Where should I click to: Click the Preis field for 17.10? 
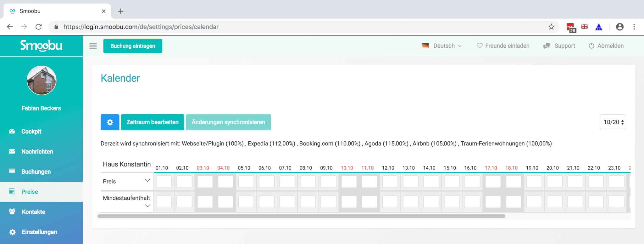493,182
